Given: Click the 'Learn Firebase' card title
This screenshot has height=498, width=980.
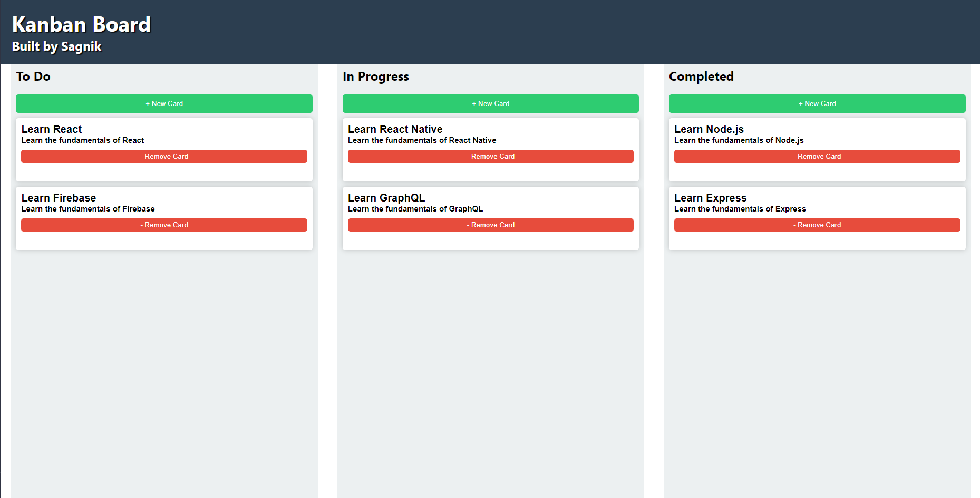Looking at the screenshot, I should click(x=59, y=198).
